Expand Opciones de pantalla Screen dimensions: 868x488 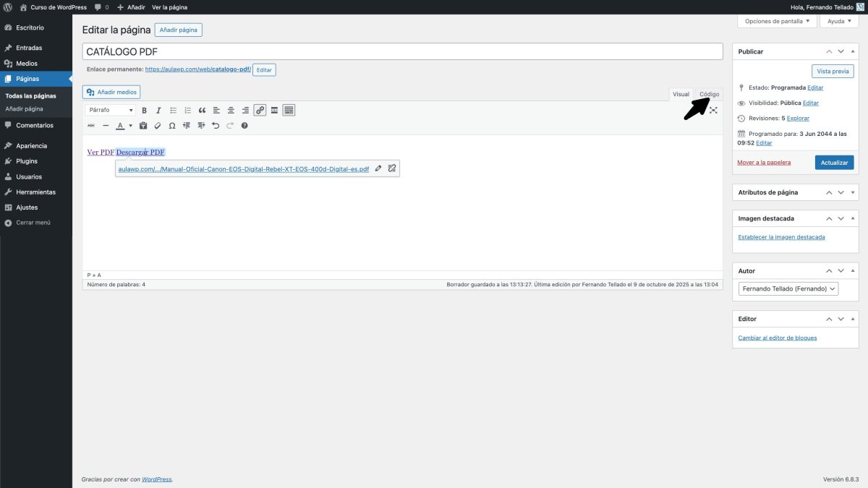pyautogui.click(x=777, y=21)
